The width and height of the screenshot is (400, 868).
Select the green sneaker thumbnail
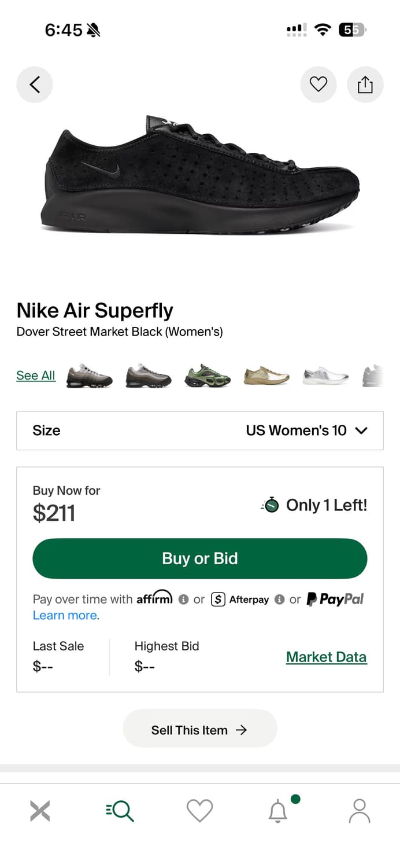[x=208, y=376]
